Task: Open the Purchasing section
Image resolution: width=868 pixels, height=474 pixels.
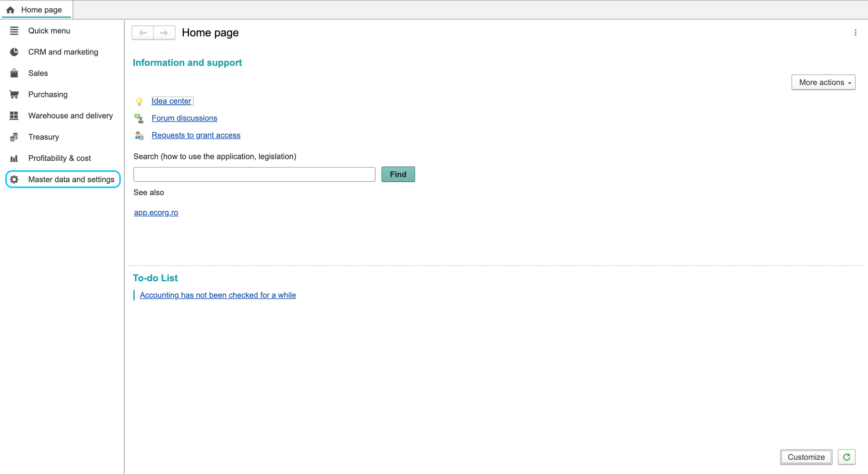Action: (48, 94)
